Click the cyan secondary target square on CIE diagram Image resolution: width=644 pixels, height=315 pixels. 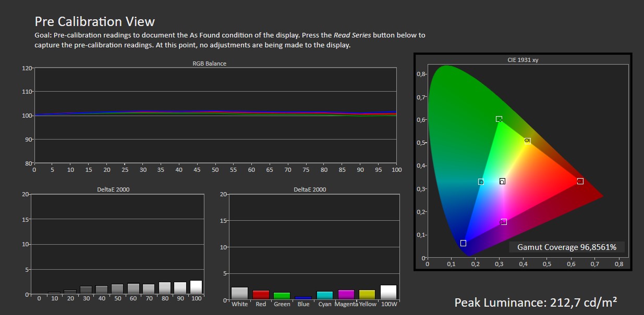481,182
